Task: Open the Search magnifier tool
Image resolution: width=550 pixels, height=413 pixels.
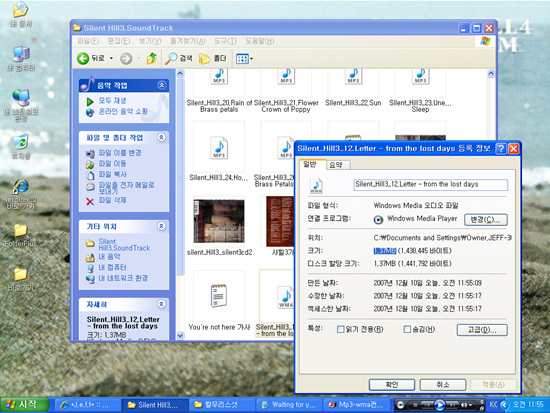Action: [x=179, y=58]
